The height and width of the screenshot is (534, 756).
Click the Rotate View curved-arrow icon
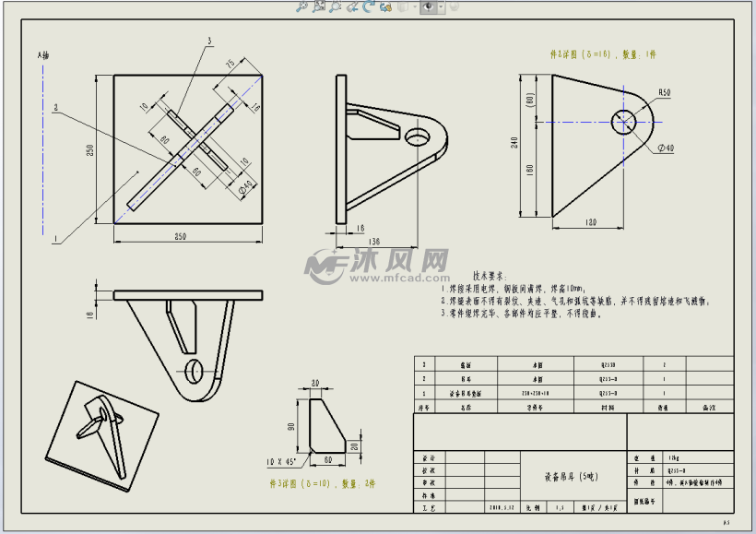[x=369, y=6]
